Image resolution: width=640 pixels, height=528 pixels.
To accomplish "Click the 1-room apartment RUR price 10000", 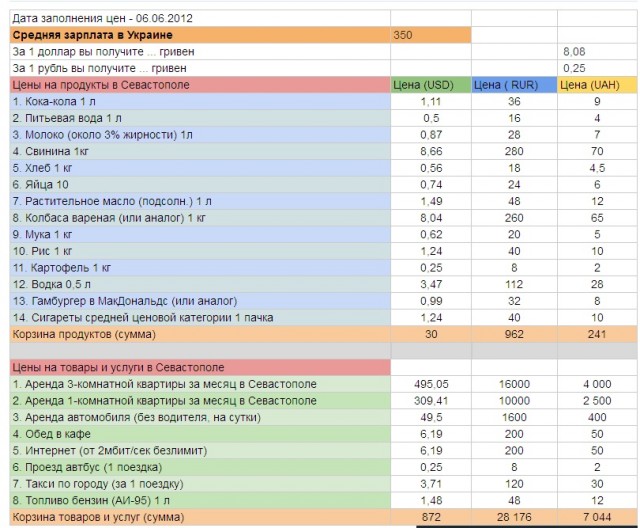I will click(x=514, y=400).
